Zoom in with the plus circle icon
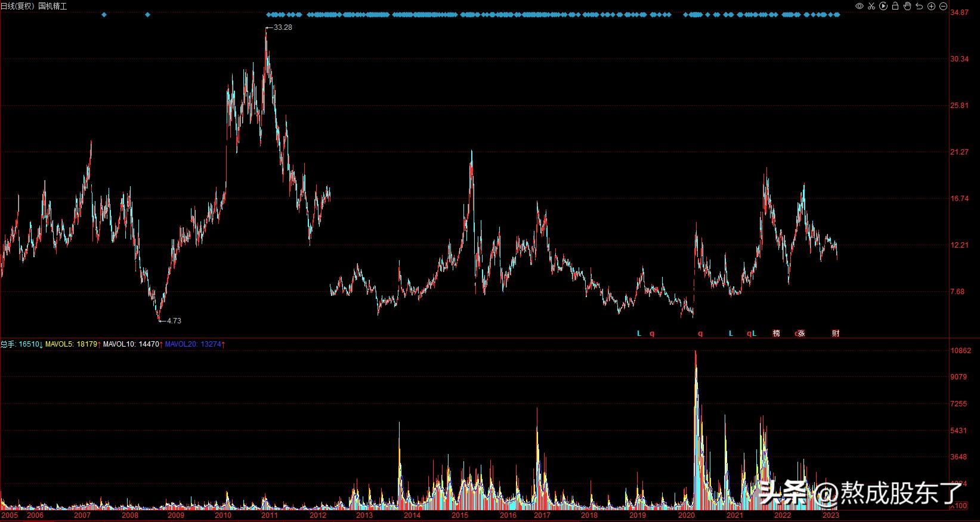This screenshot has height=522, width=980. 931,6
